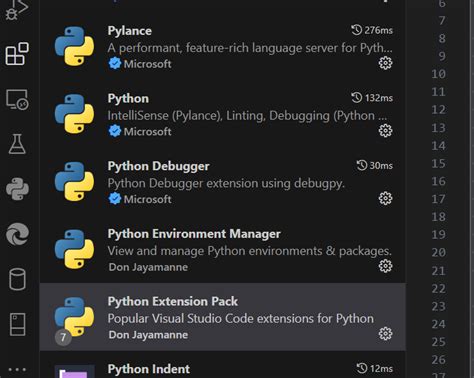The width and height of the screenshot is (474, 378).
Task: Click Microsoft publisher under Python Debugger
Action: coord(147,199)
